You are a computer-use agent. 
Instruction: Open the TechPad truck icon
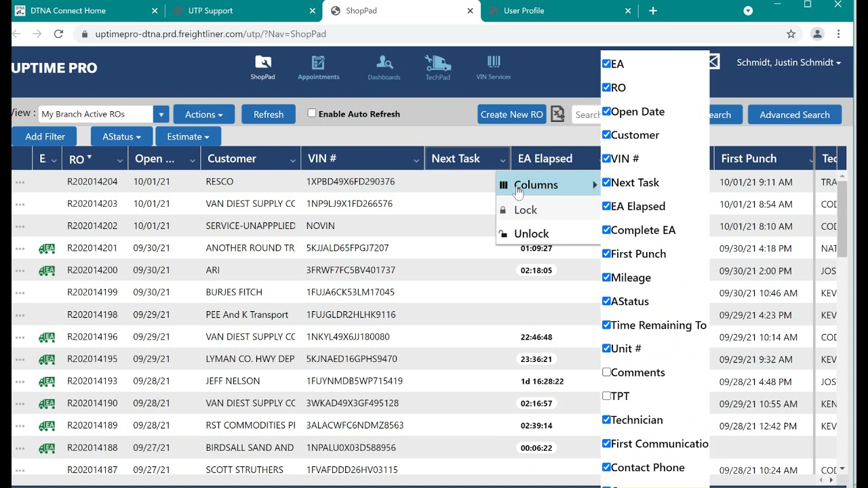[437, 68]
